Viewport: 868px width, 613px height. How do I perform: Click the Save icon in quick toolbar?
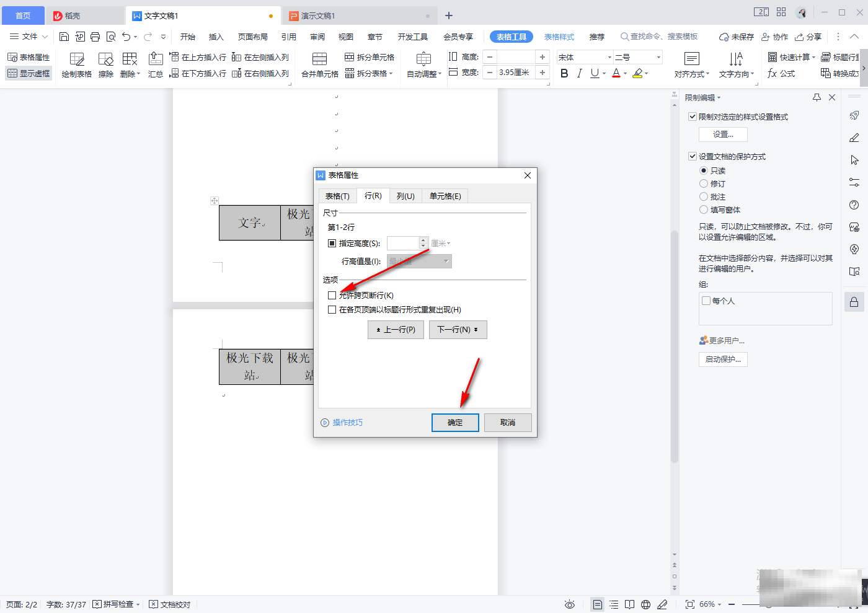64,37
